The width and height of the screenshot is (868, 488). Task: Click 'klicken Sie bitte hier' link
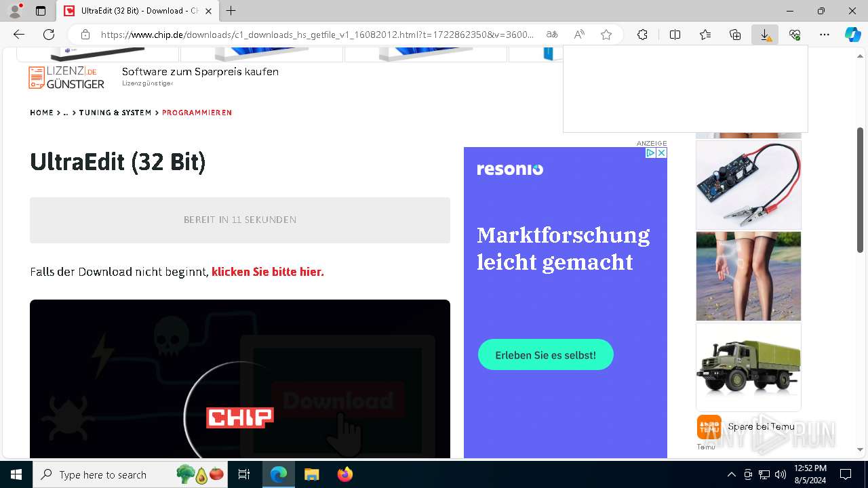(x=268, y=272)
